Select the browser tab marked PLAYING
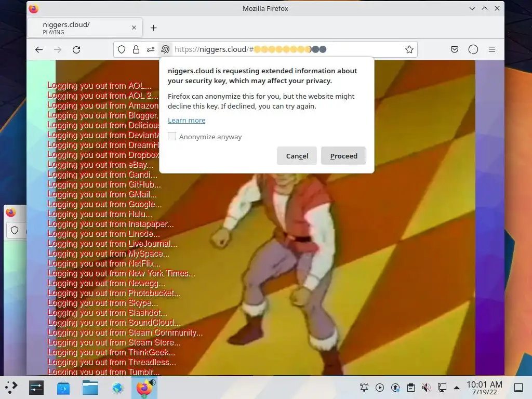This screenshot has height=399, width=532. [85, 28]
